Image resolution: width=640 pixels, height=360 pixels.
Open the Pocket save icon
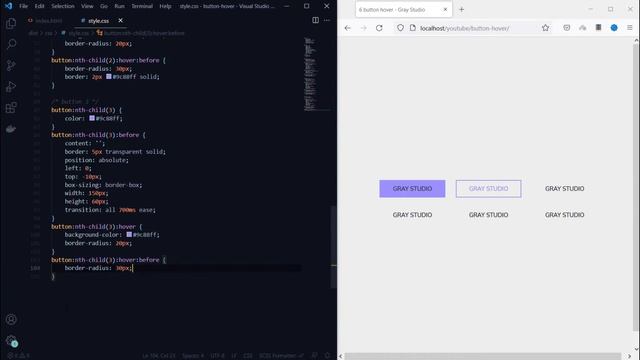click(567, 28)
